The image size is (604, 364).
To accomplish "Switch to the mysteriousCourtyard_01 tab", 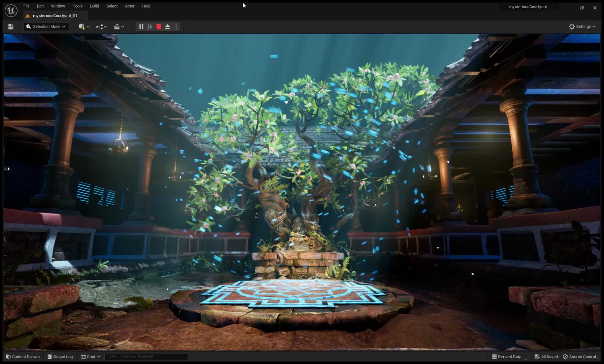I will 55,15.
